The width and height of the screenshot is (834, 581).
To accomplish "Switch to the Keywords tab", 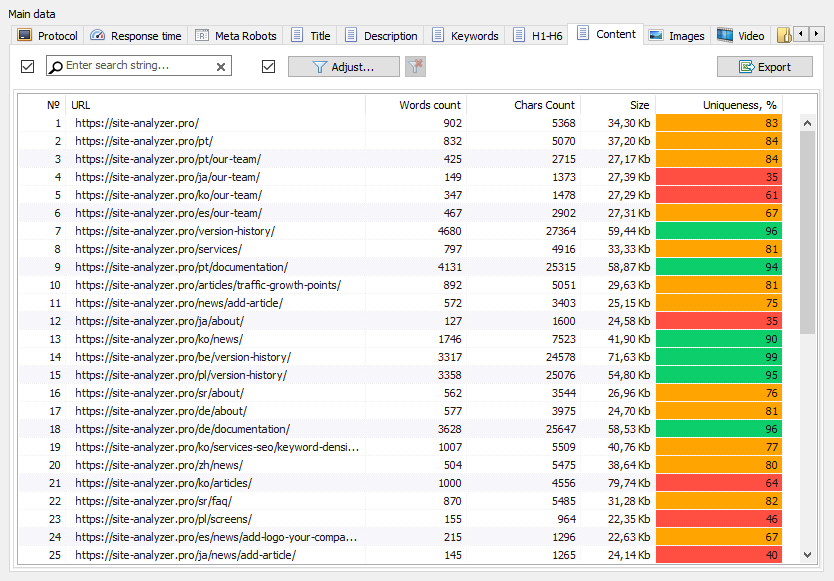I will tap(465, 36).
